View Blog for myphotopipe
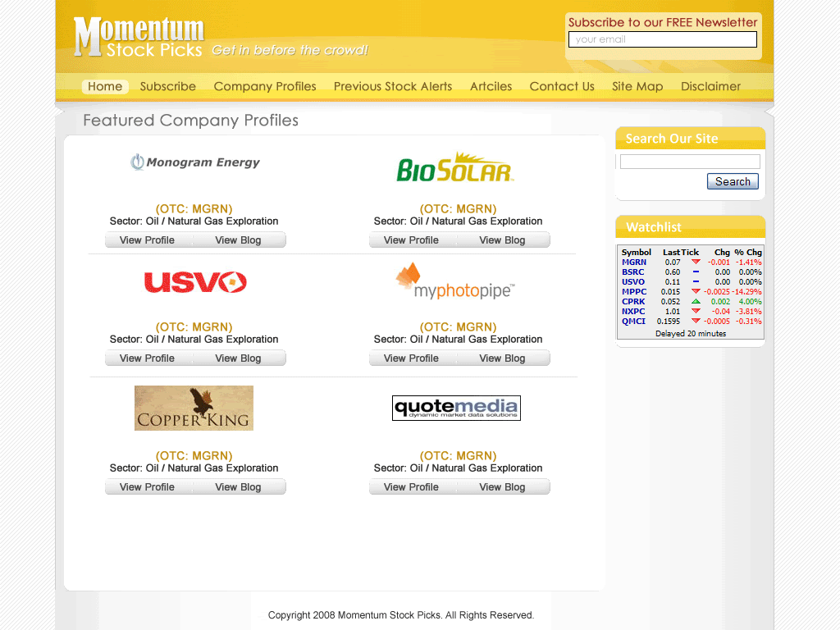 tap(503, 358)
